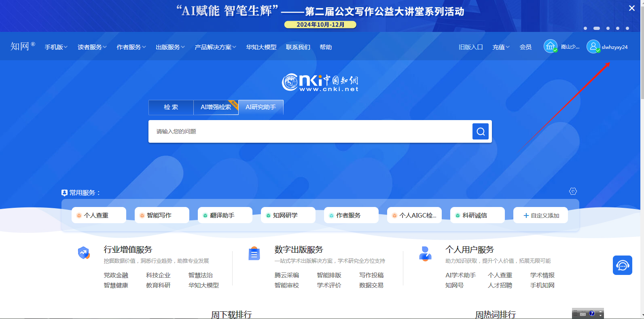Image resolution: width=644 pixels, height=319 pixels.
Task: Open the 教育科研 link
Action: pyautogui.click(x=158, y=285)
